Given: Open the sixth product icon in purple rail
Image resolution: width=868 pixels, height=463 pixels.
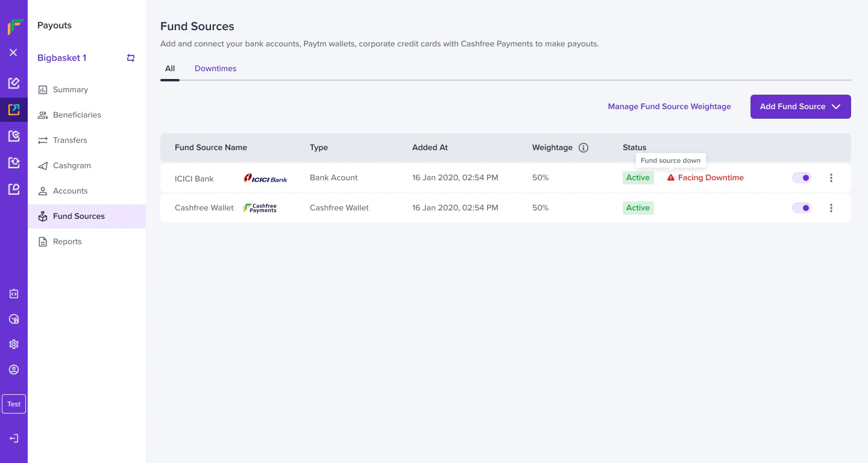Looking at the screenshot, I should (14, 189).
